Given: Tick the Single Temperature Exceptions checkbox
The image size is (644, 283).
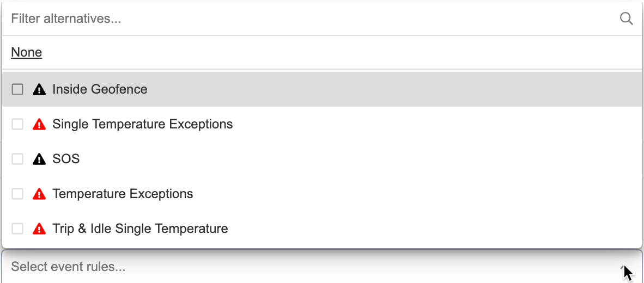Looking at the screenshot, I should pyautogui.click(x=17, y=124).
